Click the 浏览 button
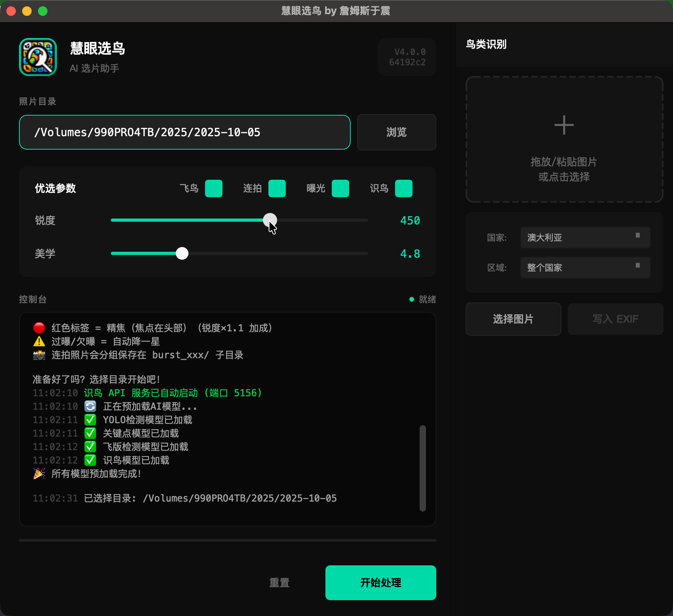This screenshot has width=673, height=616. (396, 132)
